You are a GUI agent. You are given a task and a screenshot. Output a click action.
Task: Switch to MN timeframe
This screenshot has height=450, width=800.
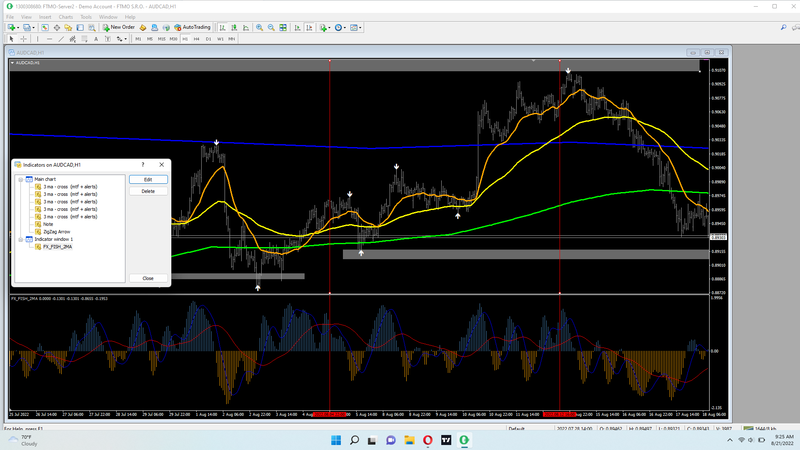(232, 39)
